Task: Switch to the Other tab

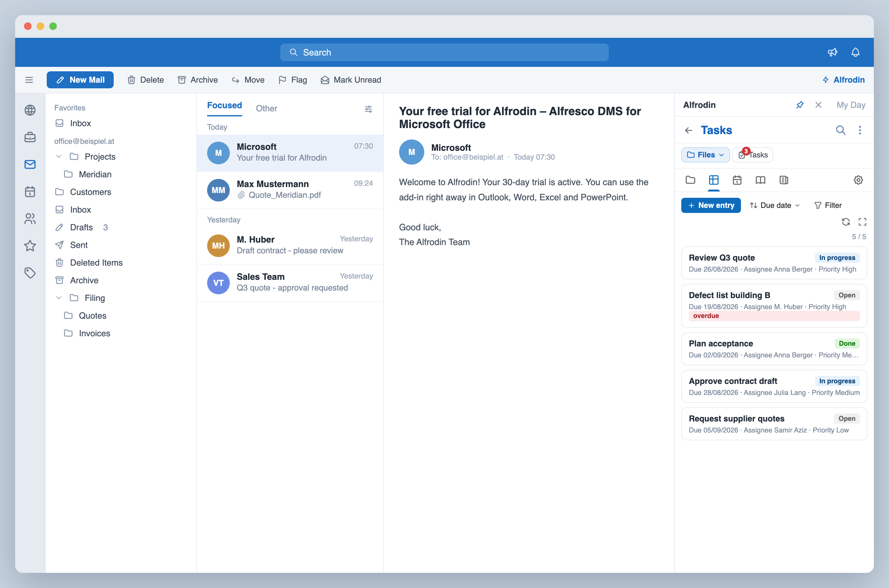Action: point(266,109)
